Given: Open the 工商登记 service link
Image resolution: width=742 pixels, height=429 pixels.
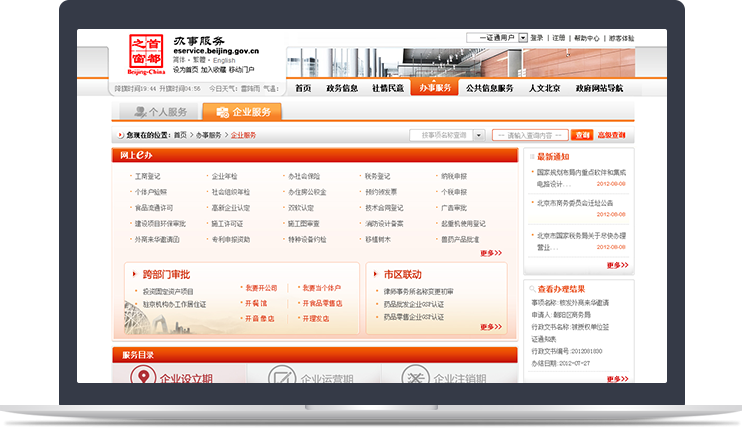Looking at the screenshot, I should pyautogui.click(x=147, y=176).
